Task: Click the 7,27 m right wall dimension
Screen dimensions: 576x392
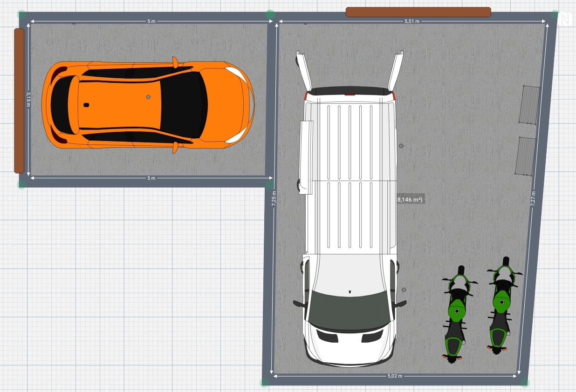Action: coord(533,198)
